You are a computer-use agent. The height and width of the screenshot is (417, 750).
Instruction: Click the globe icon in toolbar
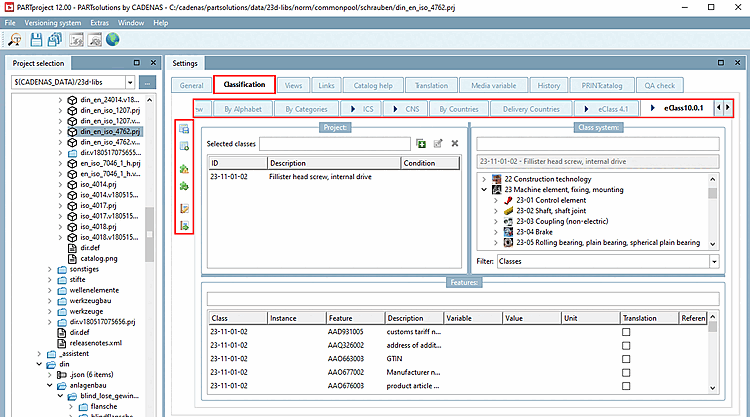(x=113, y=40)
